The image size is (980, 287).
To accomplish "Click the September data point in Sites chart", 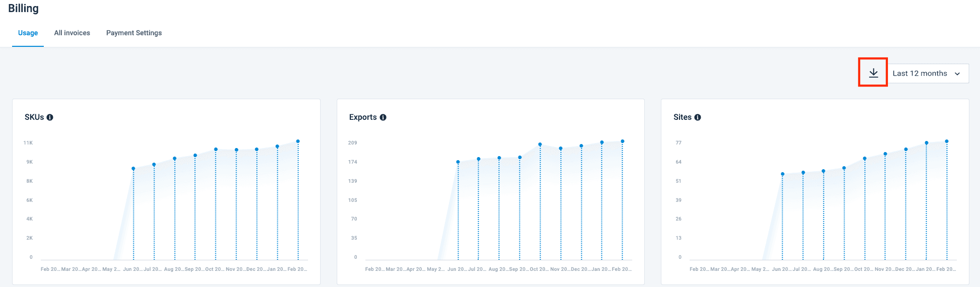I will click(844, 168).
